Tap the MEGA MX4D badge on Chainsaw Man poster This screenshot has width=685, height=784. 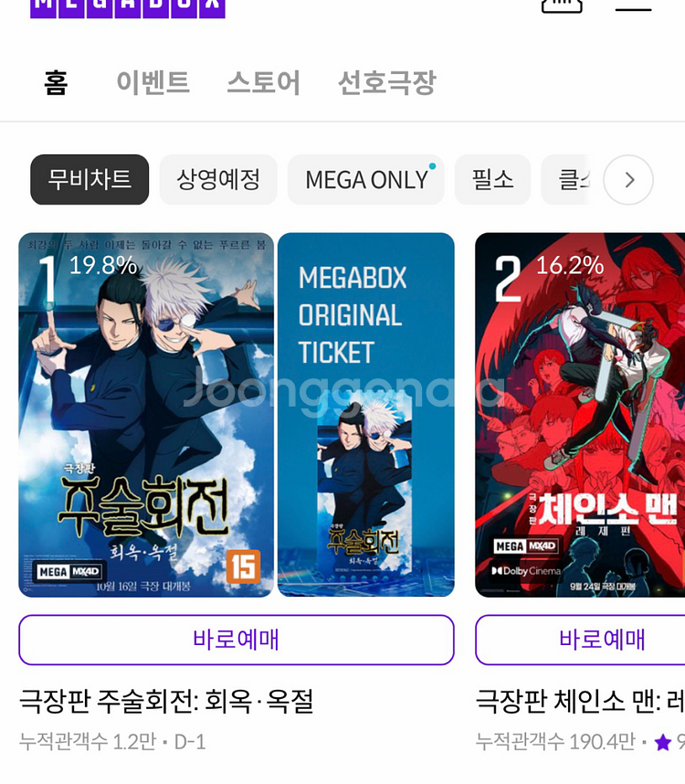[x=525, y=546]
